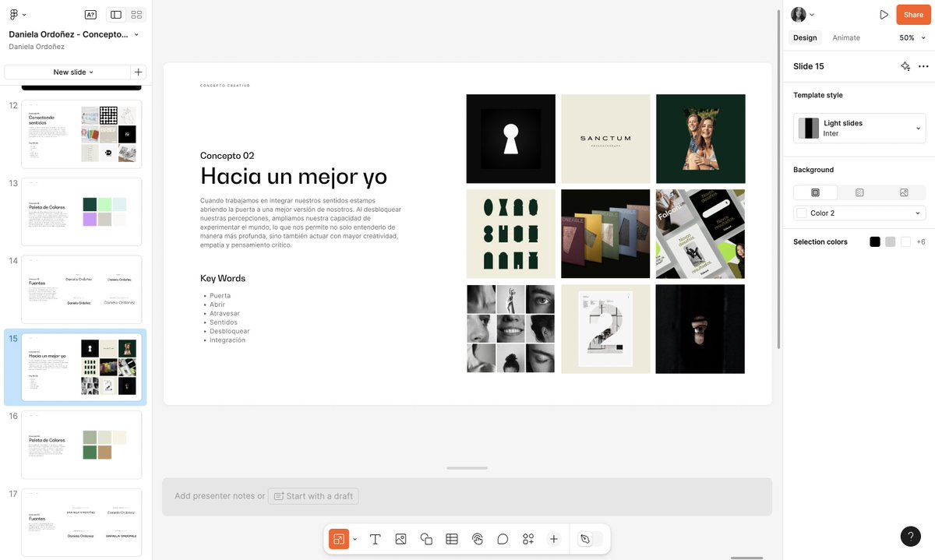The width and height of the screenshot is (935, 560).
Task: Click the Daniela Ordoñez owner name
Action: coord(37,47)
